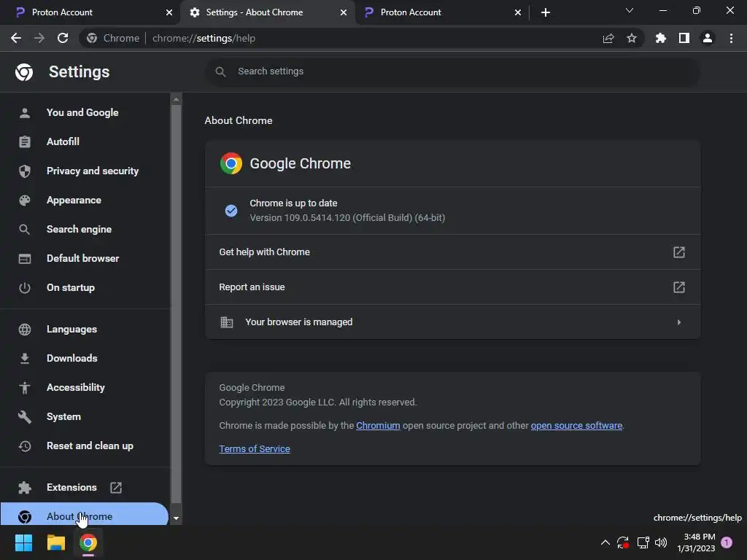Click the clipboard icon for Autofill
The height and width of the screenshot is (560, 747).
25,142
